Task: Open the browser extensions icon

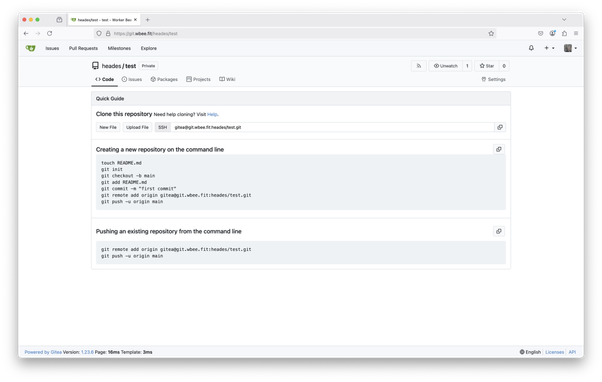Action: click(x=564, y=33)
